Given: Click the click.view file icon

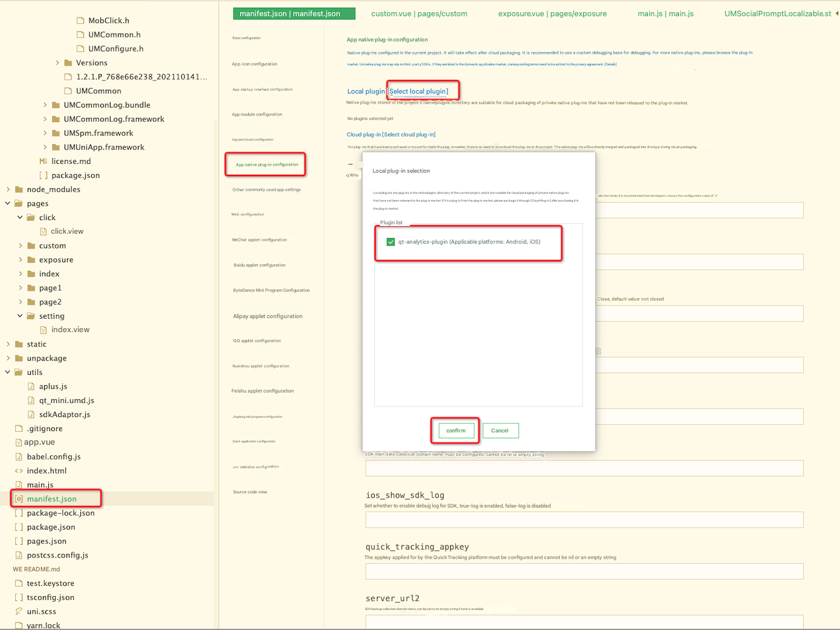Looking at the screenshot, I should tap(44, 232).
